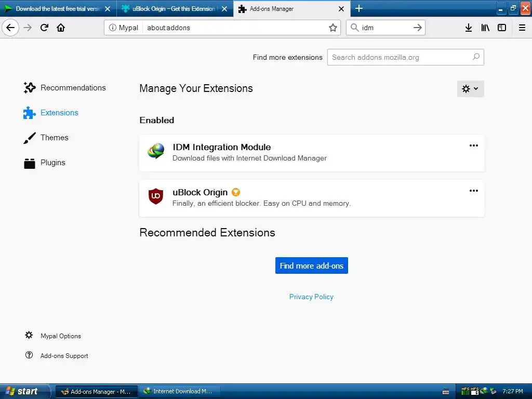The width and height of the screenshot is (532, 399).
Task: Click the on-screen keyboard tray icon
Action: coord(446,392)
